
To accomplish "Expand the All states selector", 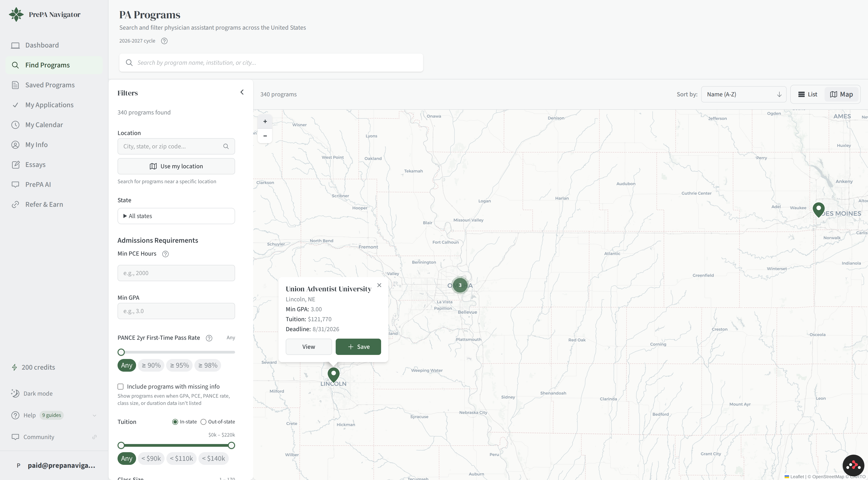I will tap(176, 216).
